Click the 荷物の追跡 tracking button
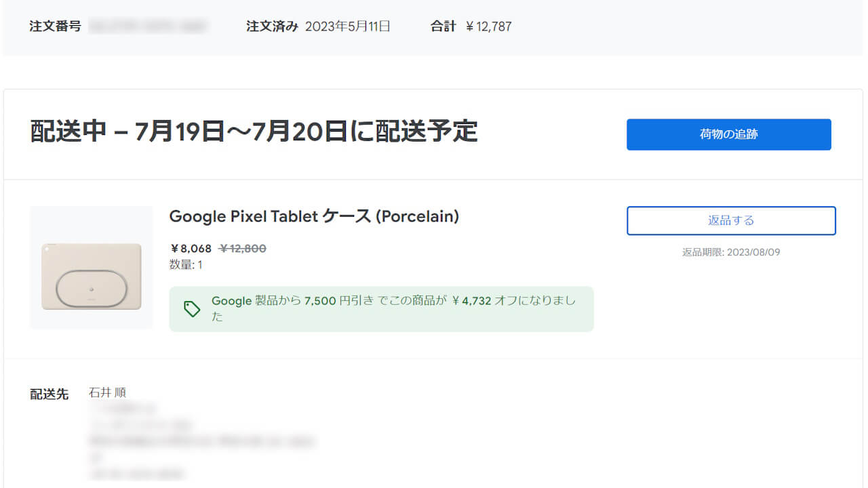 pyautogui.click(x=728, y=134)
